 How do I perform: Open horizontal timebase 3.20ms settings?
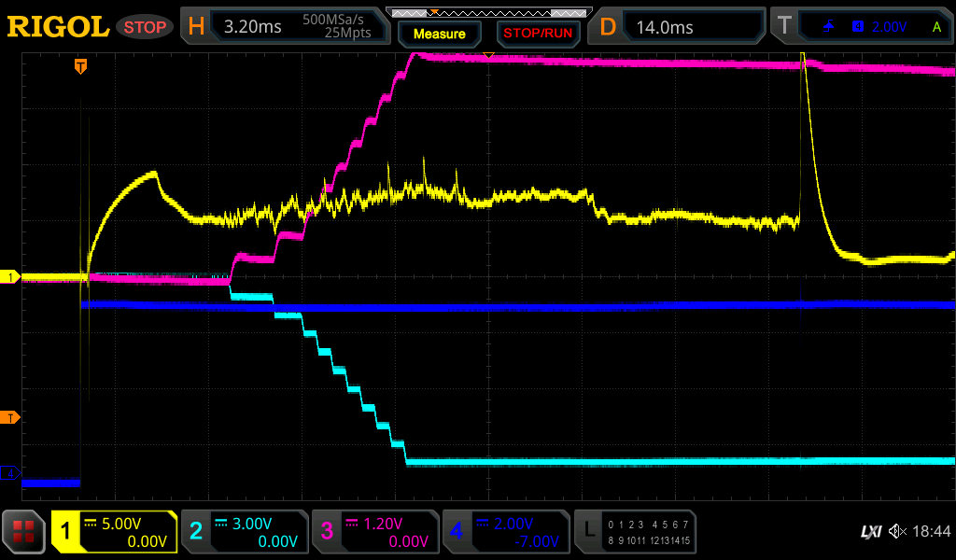[285, 27]
